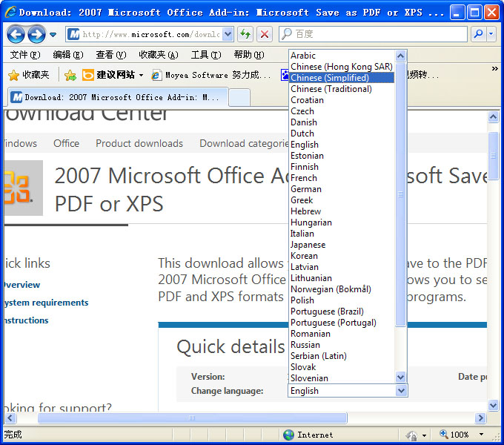Choose Slovenian from the list

tap(342, 378)
